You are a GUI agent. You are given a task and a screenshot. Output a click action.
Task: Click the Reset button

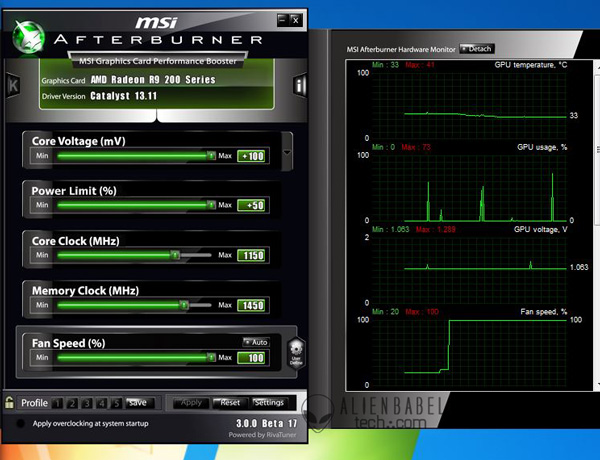pos(230,403)
